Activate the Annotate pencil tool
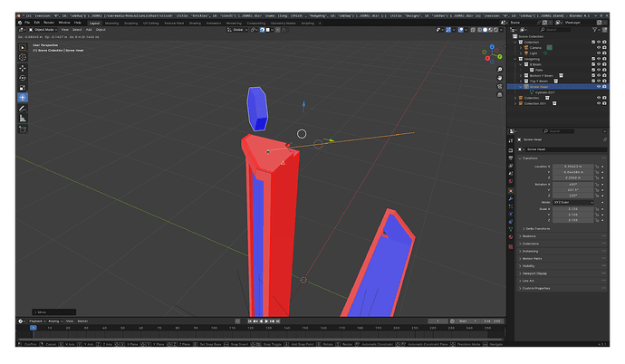 tap(23, 109)
